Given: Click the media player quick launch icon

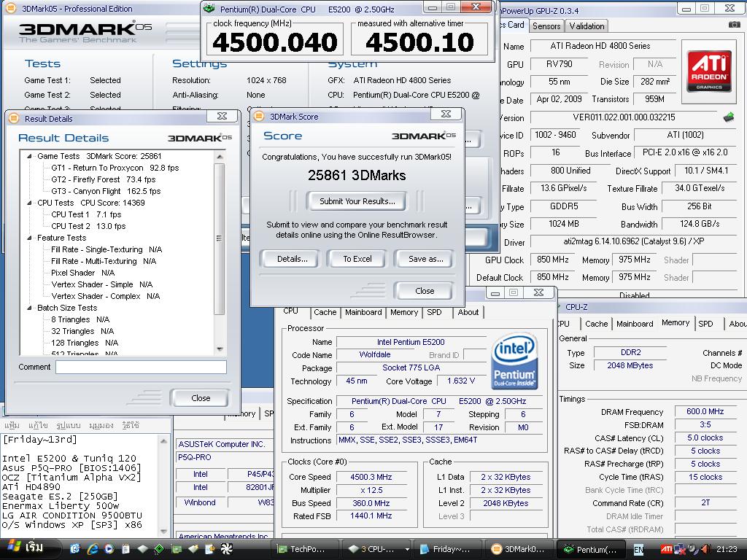Looking at the screenshot, I should tap(109, 549).
